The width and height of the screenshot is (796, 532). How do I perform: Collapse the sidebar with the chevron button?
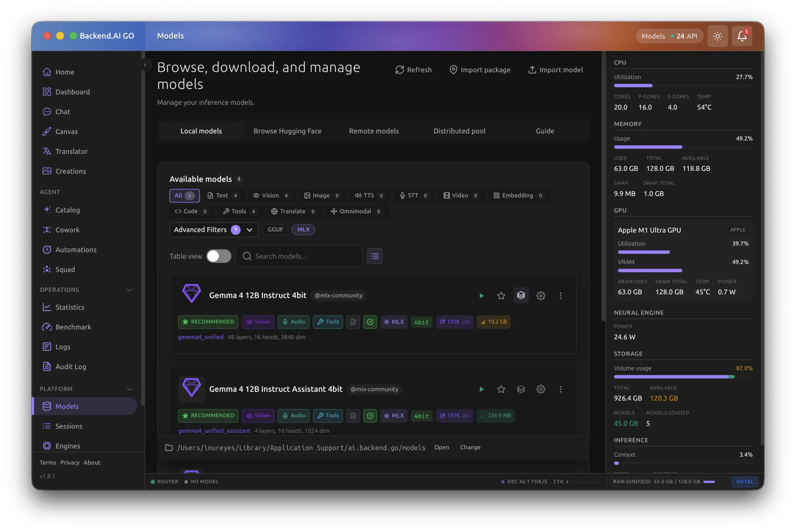[145, 65]
